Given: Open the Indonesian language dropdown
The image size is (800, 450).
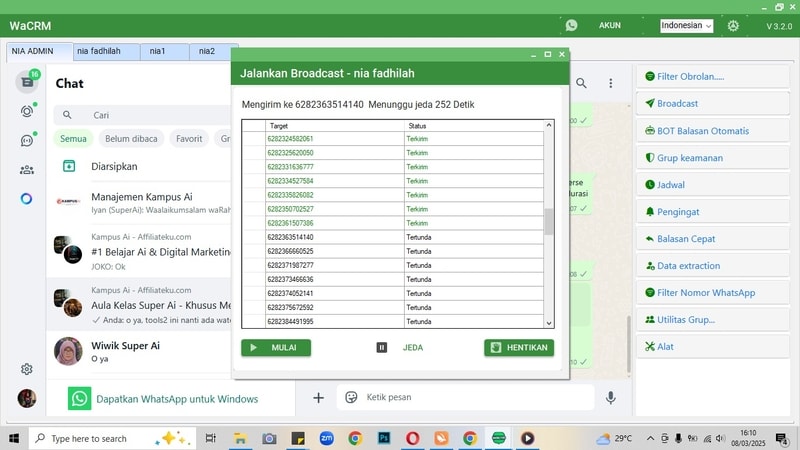Looking at the screenshot, I should (686, 26).
